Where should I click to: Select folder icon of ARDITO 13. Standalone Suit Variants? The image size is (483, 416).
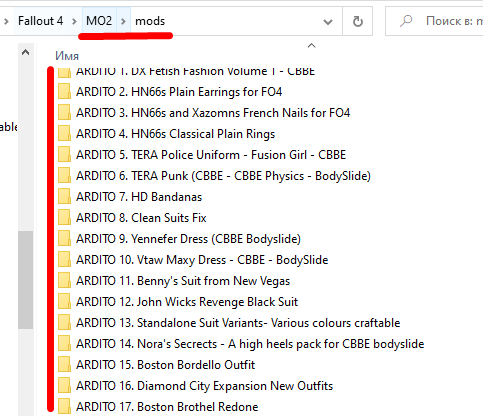coord(64,323)
